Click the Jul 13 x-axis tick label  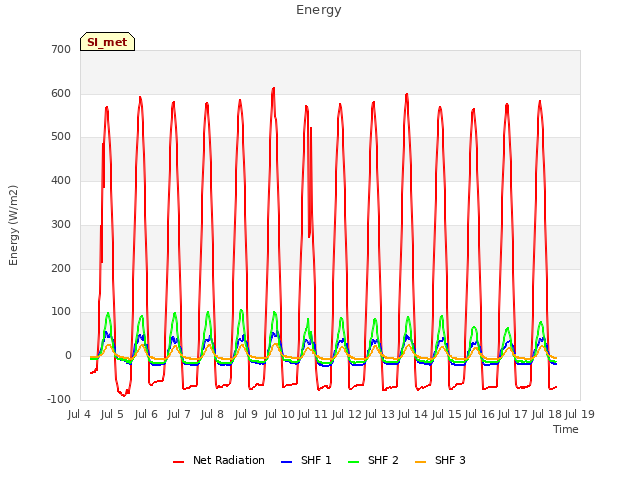[x=380, y=414]
